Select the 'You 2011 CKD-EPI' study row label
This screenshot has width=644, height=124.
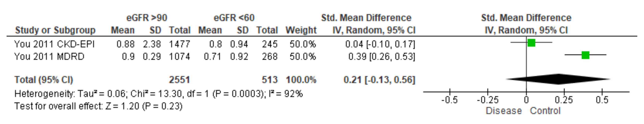click(54, 44)
